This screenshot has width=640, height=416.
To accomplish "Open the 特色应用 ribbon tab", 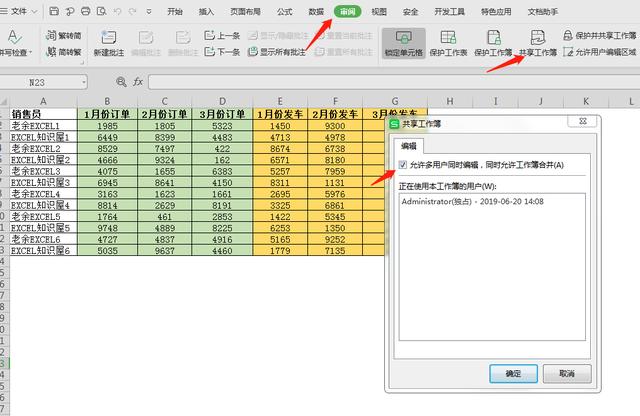I will click(496, 11).
